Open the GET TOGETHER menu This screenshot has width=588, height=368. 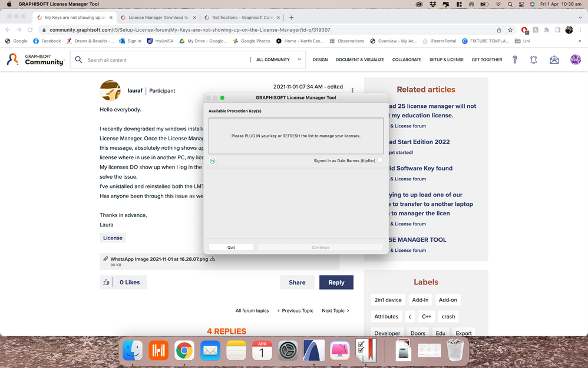point(487,60)
